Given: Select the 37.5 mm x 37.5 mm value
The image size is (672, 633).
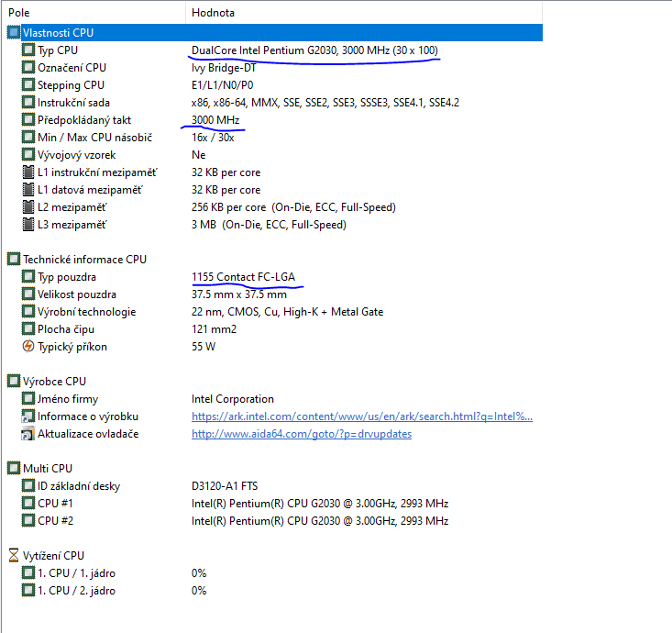Looking at the screenshot, I should point(239,294).
